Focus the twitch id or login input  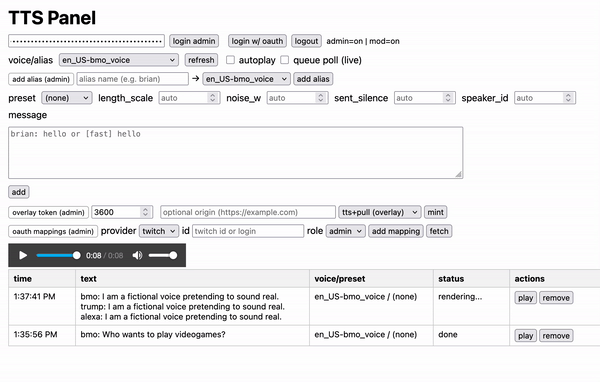[x=248, y=231]
